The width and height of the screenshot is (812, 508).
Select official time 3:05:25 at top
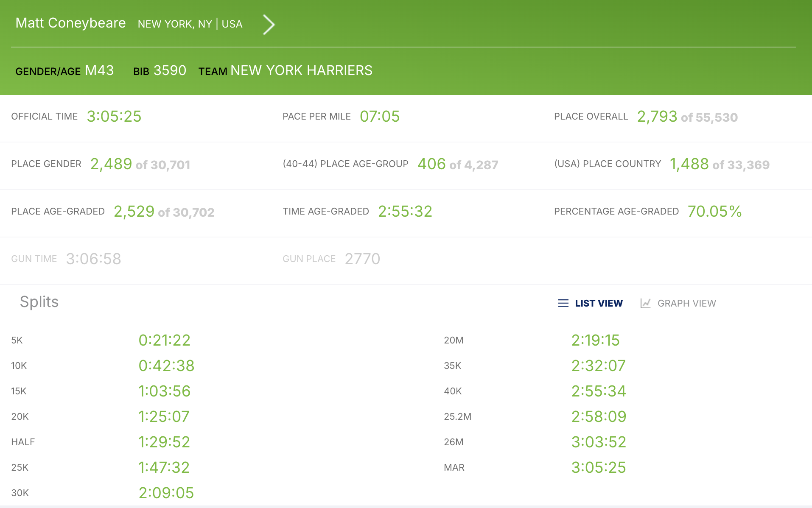(x=114, y=116)
